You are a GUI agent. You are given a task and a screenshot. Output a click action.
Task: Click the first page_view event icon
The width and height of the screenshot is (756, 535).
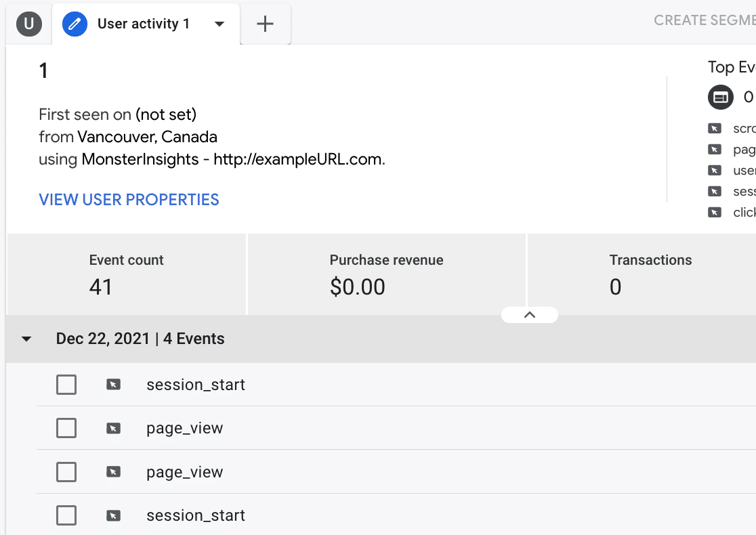point(113,428)
